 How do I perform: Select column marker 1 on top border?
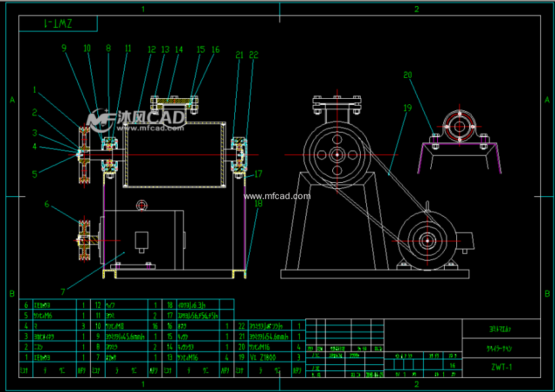pos(143,9)
